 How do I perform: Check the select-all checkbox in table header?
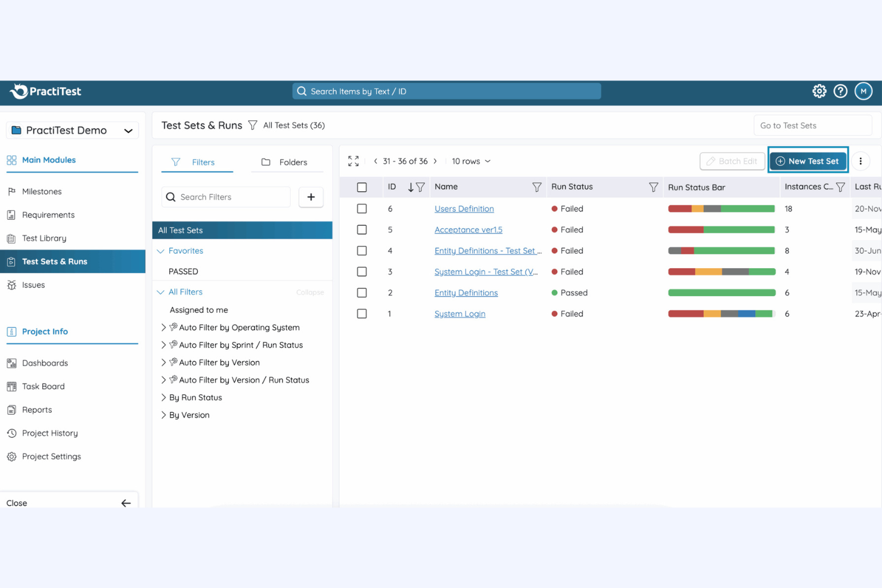tap(362, 186)
